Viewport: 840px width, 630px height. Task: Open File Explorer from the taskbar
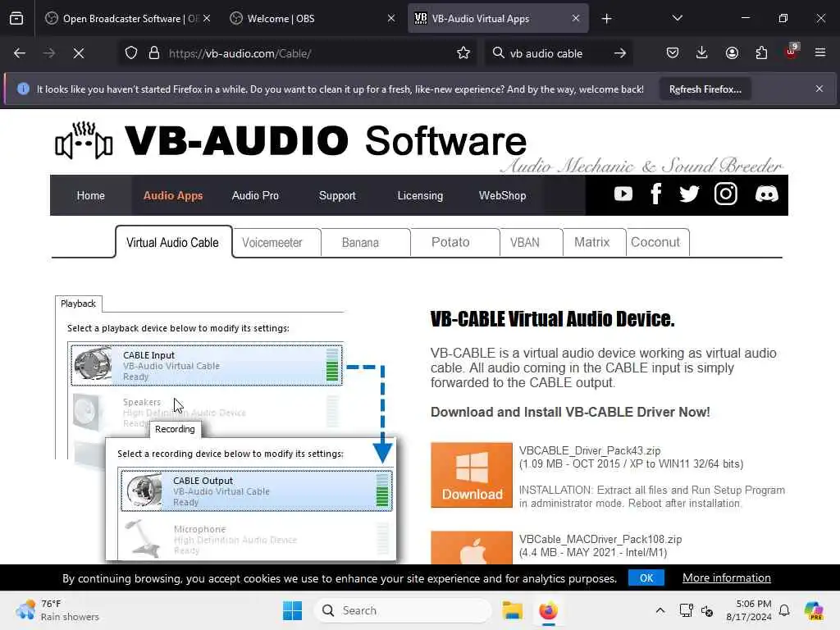click(512, 610)
